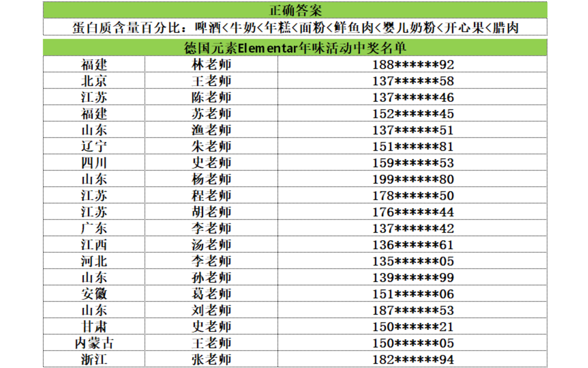
Task: Select phone cell 137******51
Action: 413,130
